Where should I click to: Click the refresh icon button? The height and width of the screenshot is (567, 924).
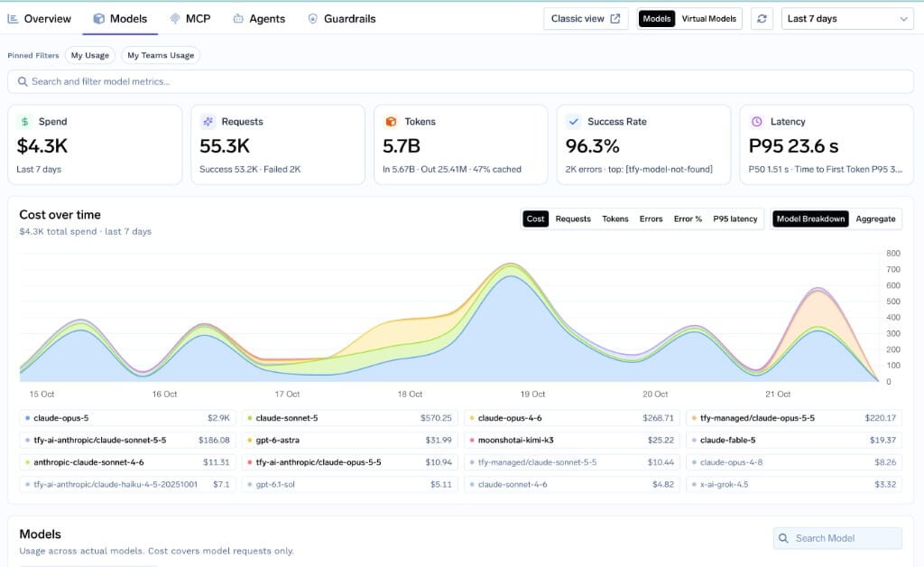[762, 19]
